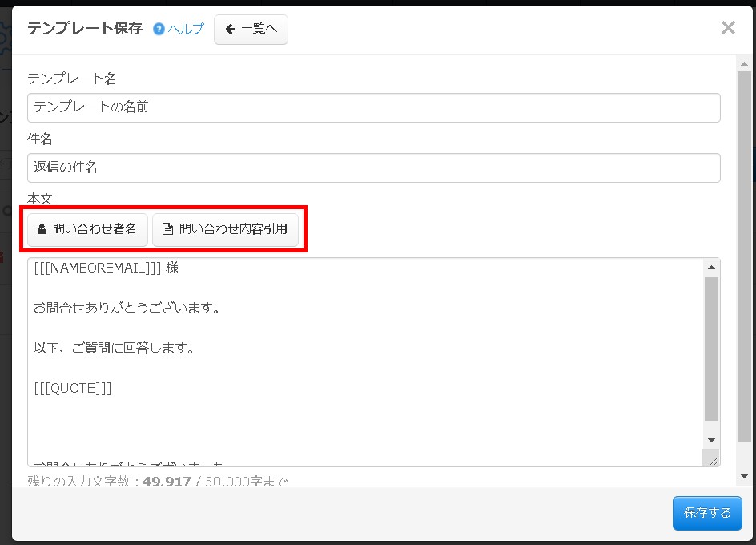The image size is (756, 545).
Task: Dismiss the dialog with the X close icon
Action: pos(728,27)
